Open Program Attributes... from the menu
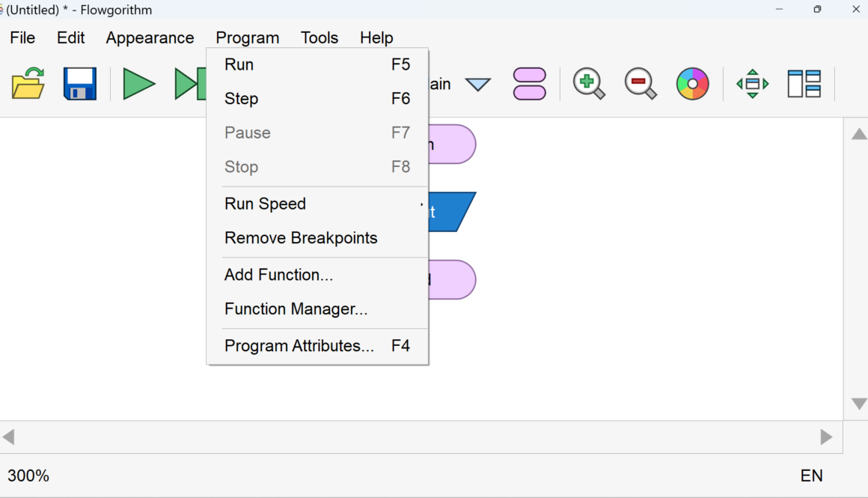The width and height of the screenshot is (868, 498). pyautogui.click(x=317, y=346)
